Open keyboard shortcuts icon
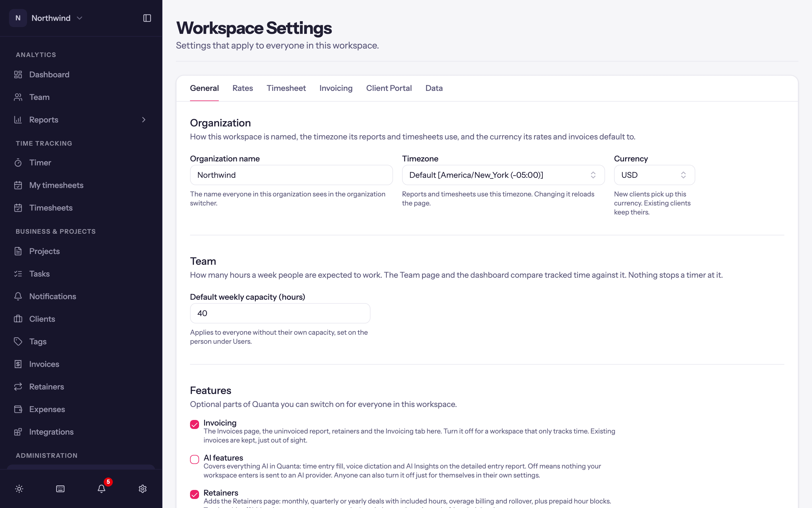812x508 pixels. [x=60, y=489]
